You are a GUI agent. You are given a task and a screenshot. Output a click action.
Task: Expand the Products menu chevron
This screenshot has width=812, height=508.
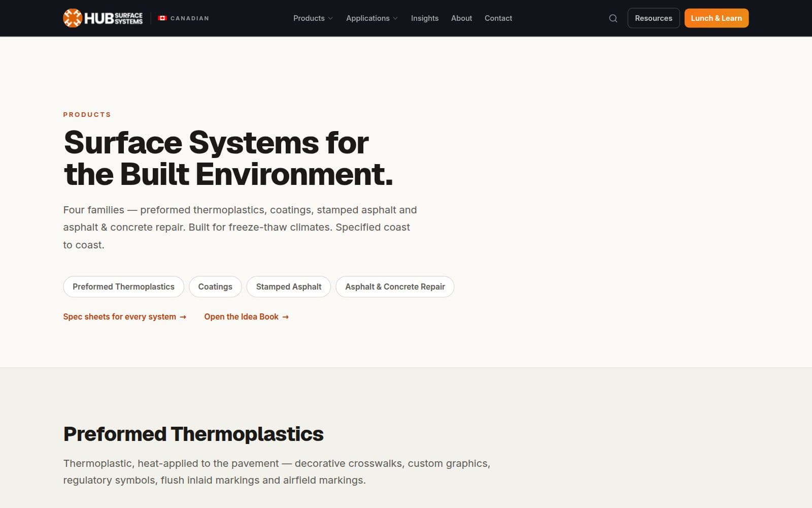coord(330,18)
